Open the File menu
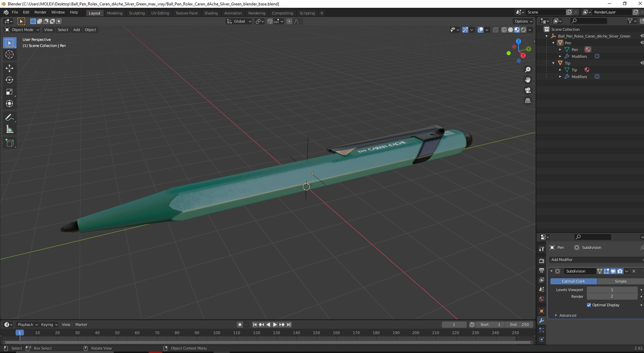 tap(15, 12)
